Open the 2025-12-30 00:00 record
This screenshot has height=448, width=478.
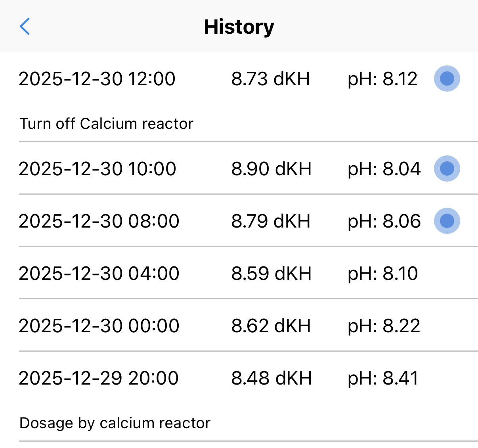pos(99,325)
